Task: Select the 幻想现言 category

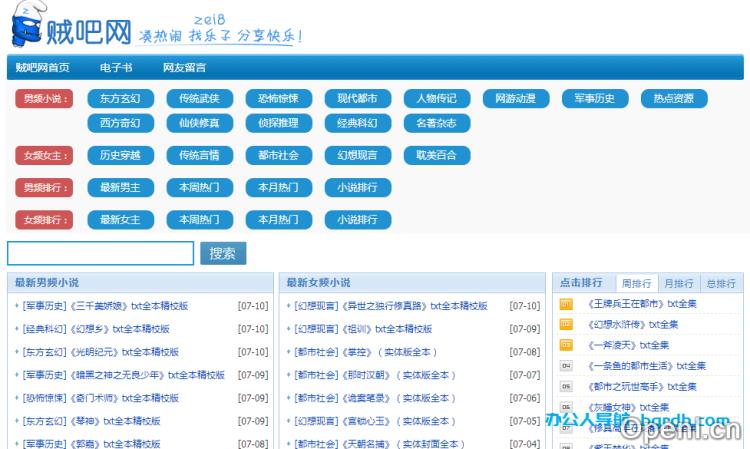Action: tap(357, 155)
